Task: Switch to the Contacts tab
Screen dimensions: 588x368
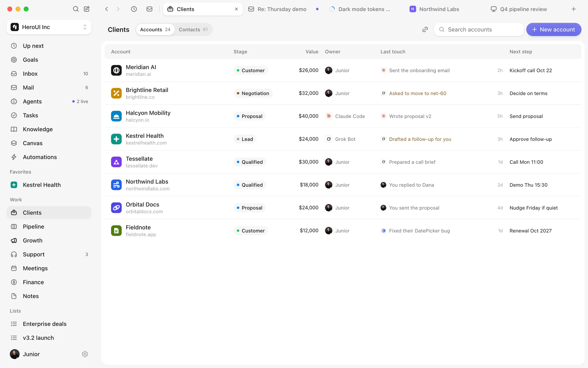Action: pos(193,30)
